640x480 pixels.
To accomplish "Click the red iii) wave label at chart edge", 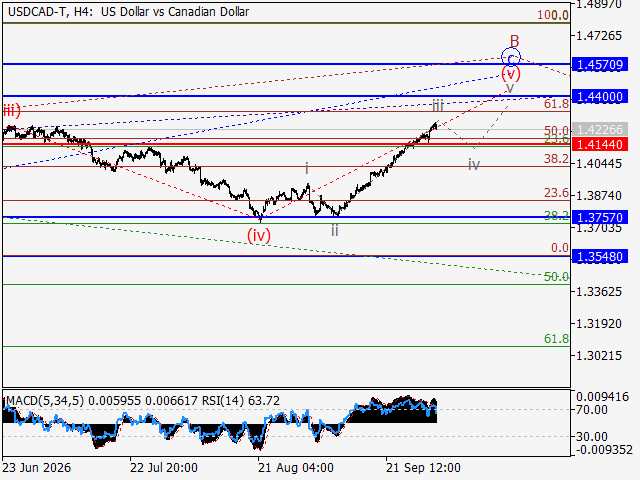I will 11,111.
